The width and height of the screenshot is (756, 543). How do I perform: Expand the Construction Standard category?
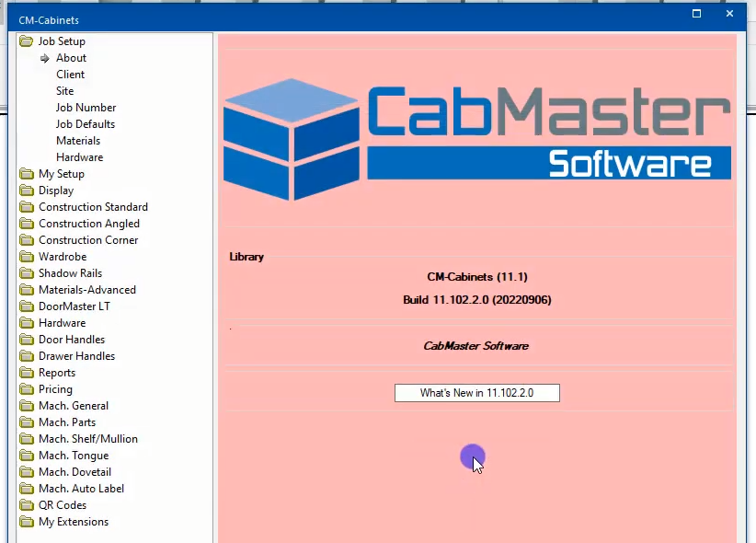[92, 207]
